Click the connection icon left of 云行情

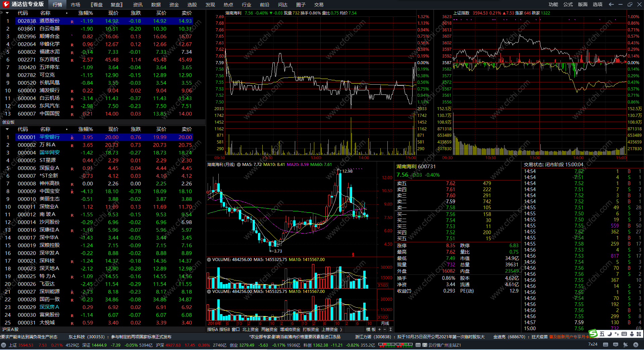coord(418,345)
